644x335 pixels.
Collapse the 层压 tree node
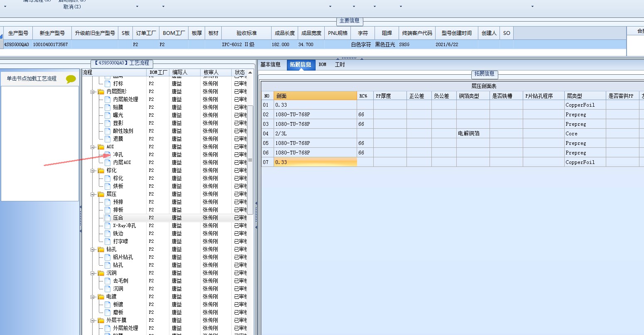tap(93, 194)
